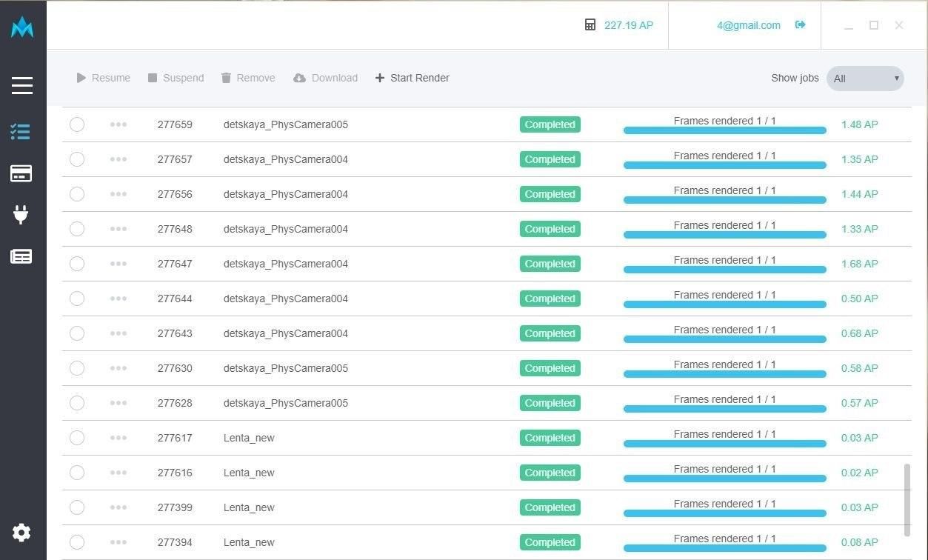This screenshot has width=928, height=560.
Task: Open the Show jobs All dropdown
Action: [x=865, y=78]
